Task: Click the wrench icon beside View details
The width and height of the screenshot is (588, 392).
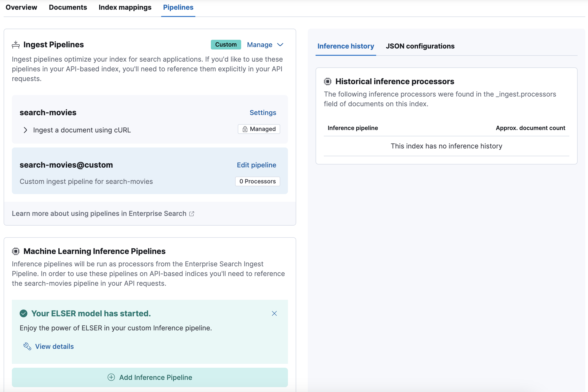Action: click(x=27, y=346)
